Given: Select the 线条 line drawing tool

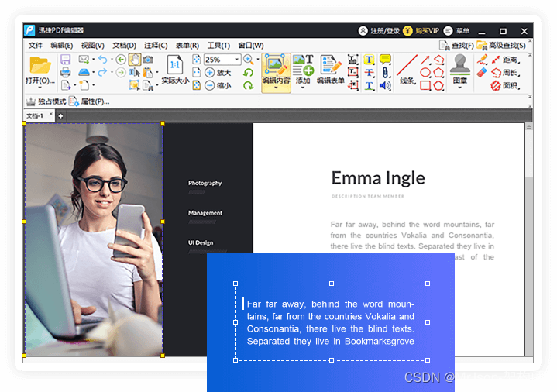Looking at the screenshot, I should point(407,70).
